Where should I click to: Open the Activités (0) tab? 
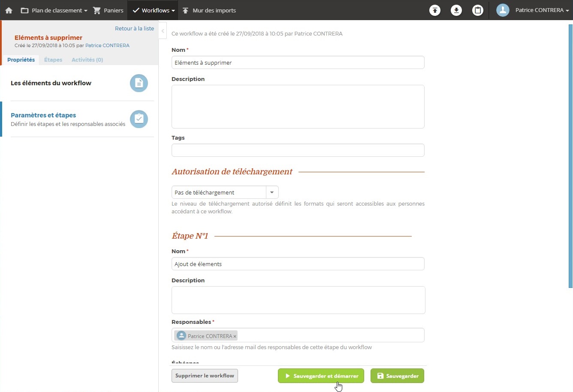87,60
